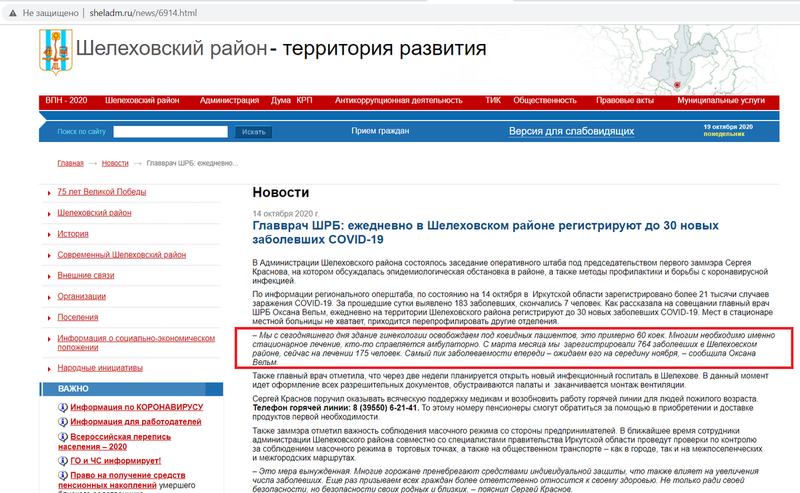Open the 'Администрация' menu item
This screenshot has height=493, width=800.
click(x=230, y=101)
